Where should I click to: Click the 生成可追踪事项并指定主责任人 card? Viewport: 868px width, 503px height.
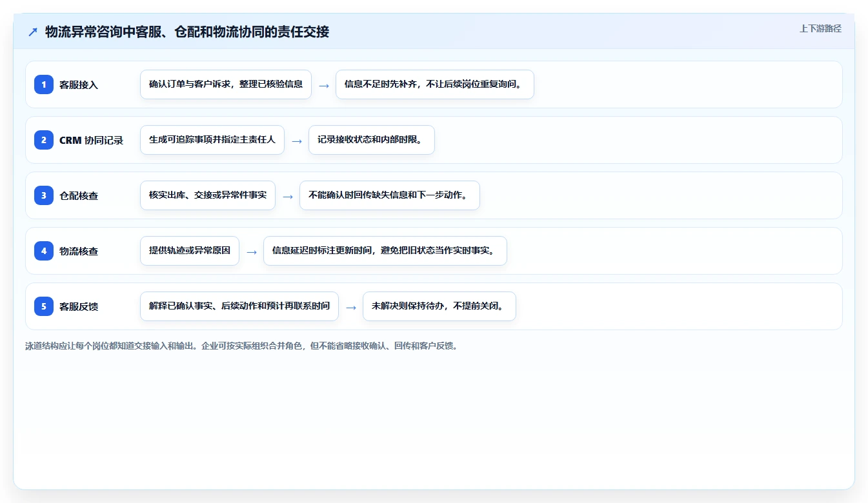pyautogui.click(x=212, y=140)
